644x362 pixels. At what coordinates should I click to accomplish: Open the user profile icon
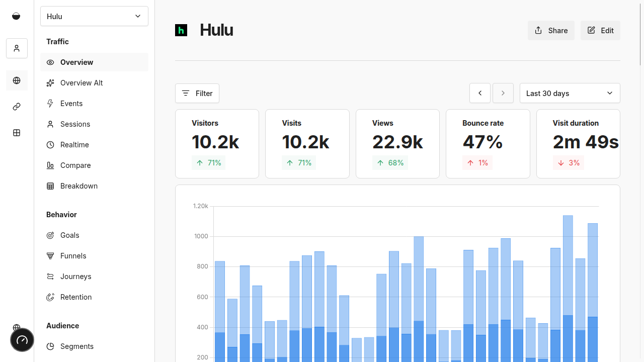pos(17,48)
